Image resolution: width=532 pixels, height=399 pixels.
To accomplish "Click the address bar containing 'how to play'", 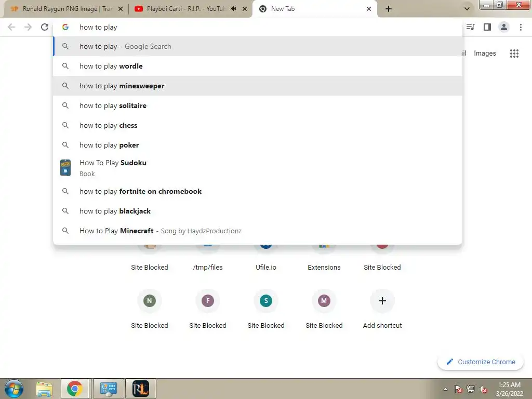I will [x=258, y=27].
